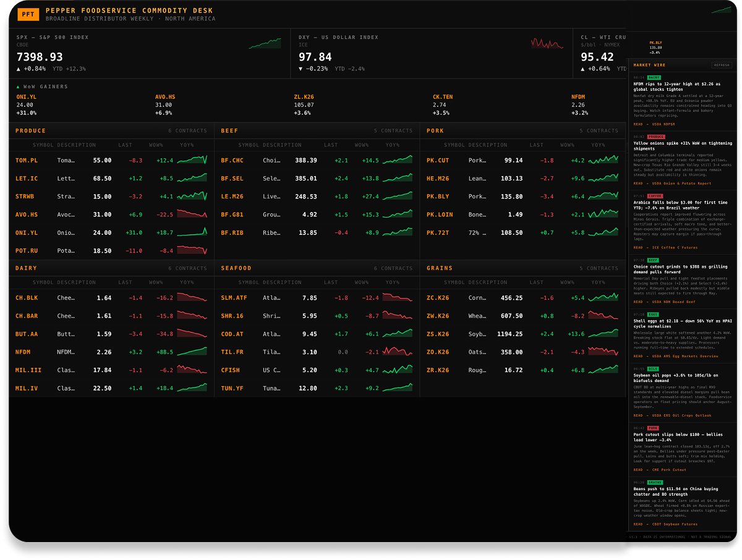Select the US Dollar Index sparkline
Screen dimensions: 742x560
coord(547,43)
